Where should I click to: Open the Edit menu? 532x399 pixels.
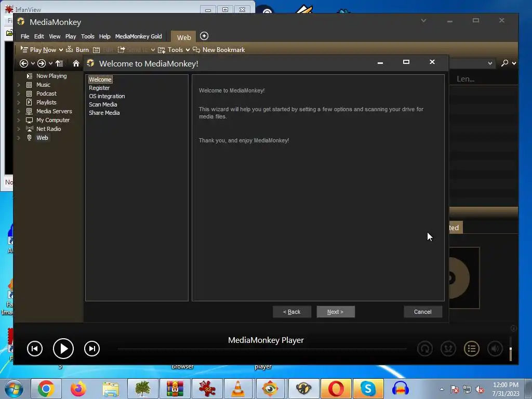pyautogui.click(x=39, y=36)
